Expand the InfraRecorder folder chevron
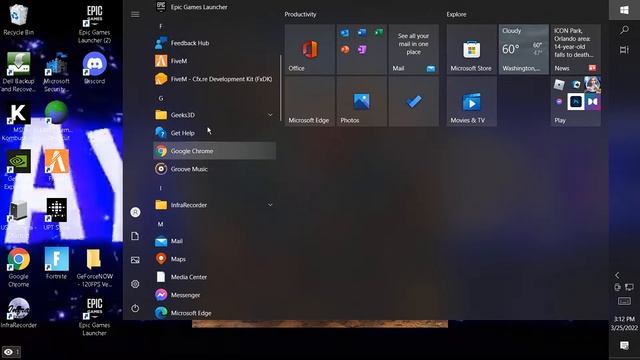Image resolution: width=640 pixels, height=360 pixels. (270, 205)
